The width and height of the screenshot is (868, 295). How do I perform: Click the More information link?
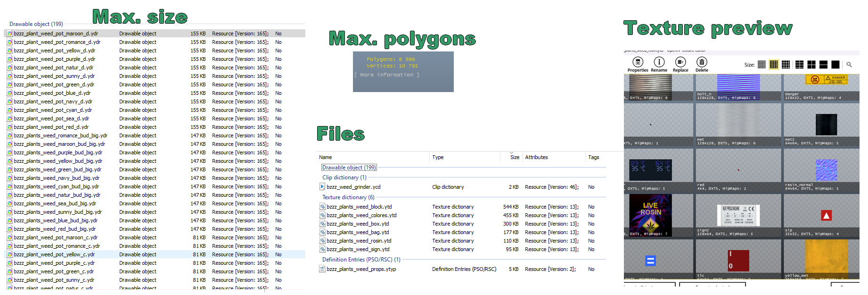pos(386,75)
